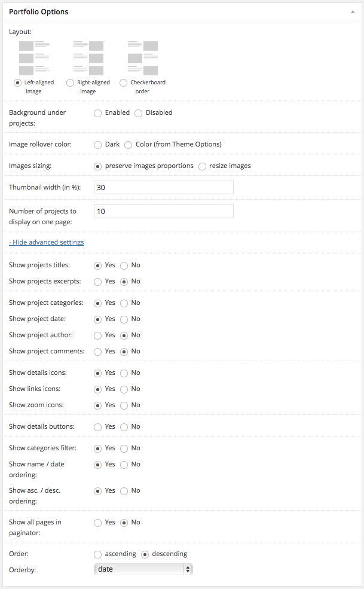Select resize images option
The height and width of the screenshot is (589, 364).
point(203,166)
